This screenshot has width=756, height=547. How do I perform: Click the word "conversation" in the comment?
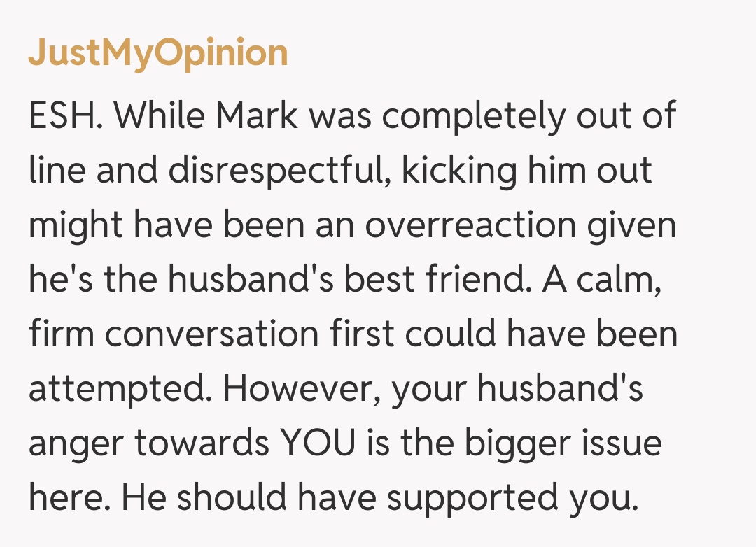pyautogui.click(x=213, y=334)
